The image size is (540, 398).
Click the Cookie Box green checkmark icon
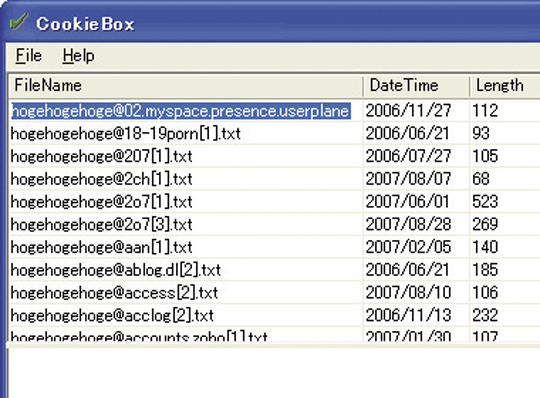coord(19,21)
